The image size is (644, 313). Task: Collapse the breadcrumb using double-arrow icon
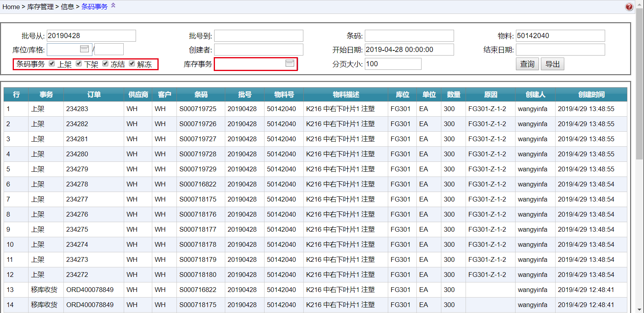point(113,6)
